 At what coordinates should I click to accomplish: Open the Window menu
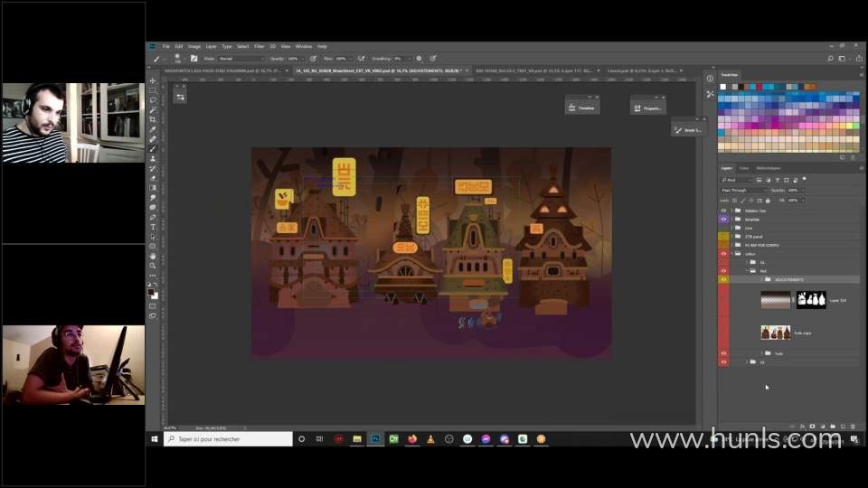(304, 46)
